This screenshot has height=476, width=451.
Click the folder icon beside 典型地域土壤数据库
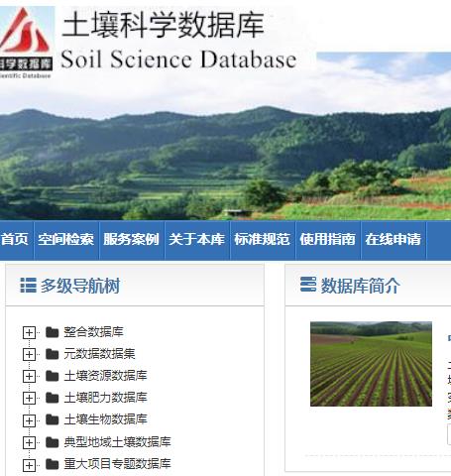(x=53, y=441)
